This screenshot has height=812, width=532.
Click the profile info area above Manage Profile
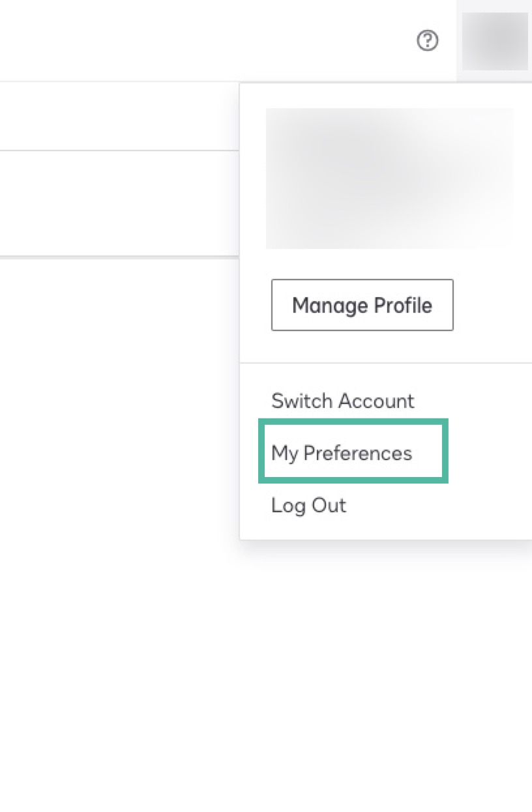click(x=389, y=179)
